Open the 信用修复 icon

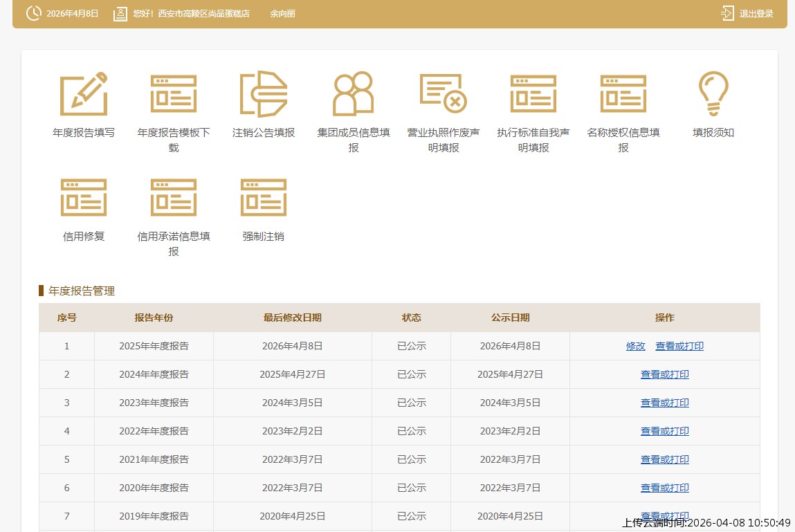point(84,198)
